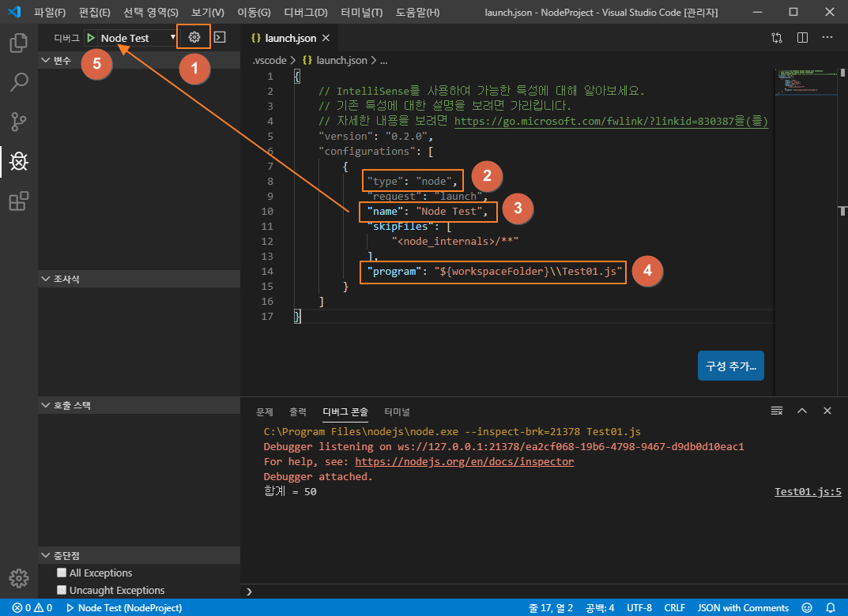The image size is (848, 616).
Task: Collapse the 변수 (Variables) section
Action: (x=139, y=60)
